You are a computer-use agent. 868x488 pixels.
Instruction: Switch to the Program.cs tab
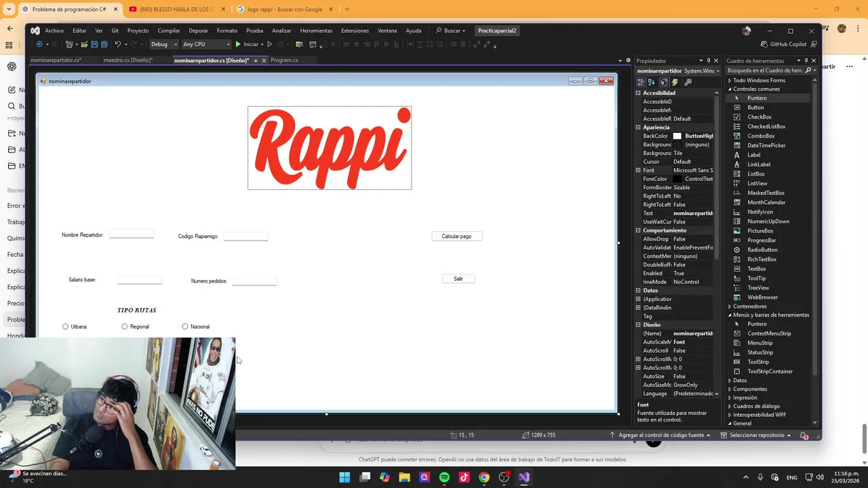[284, 60]
